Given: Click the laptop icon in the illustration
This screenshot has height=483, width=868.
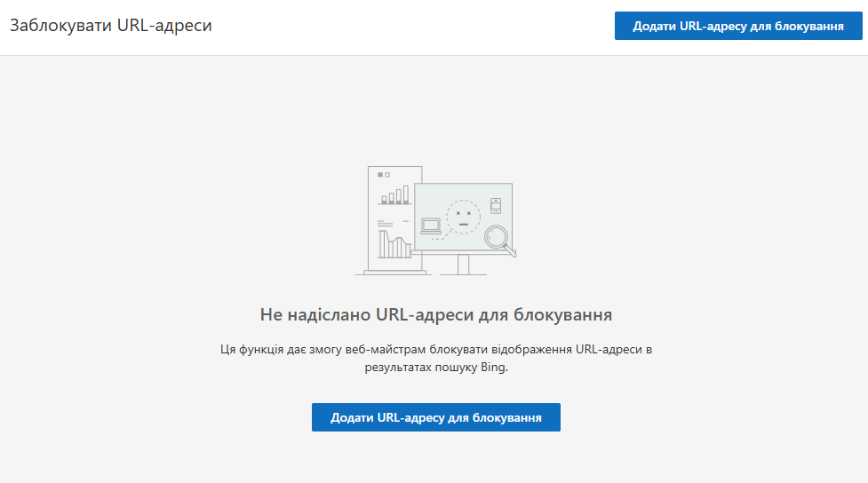Looking at the screenshot, I should [x=431, y=226].
